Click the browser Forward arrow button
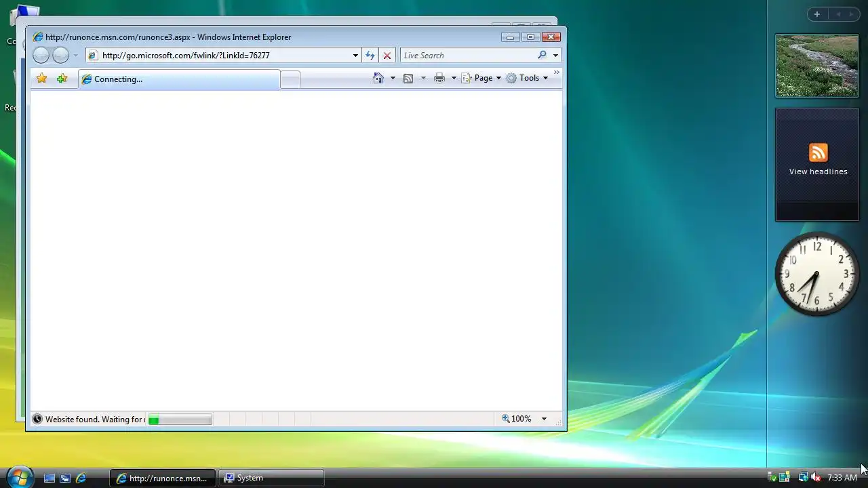The height and width of the screenshot is (488, 868). coord(61,56)
